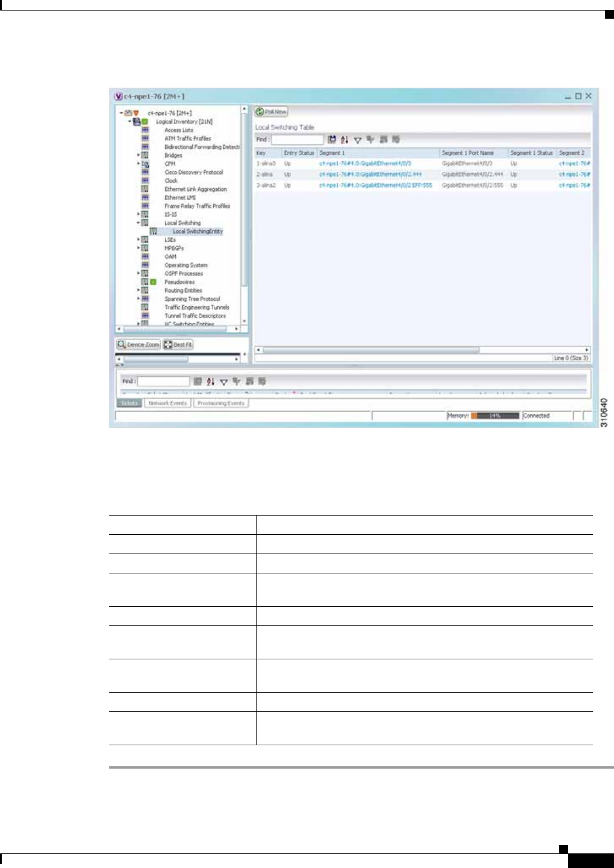Collapse the Local Switching tree node
Viewport: 614px width, 868px height.
point(138,223)
